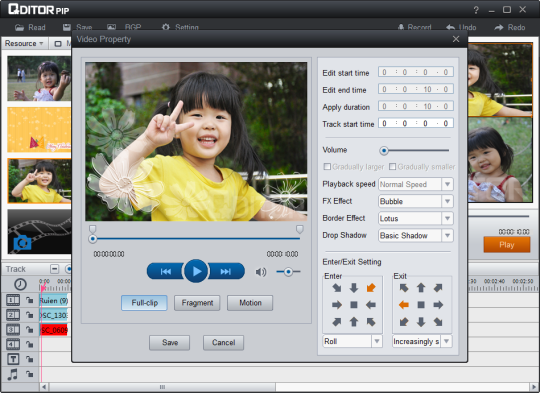The width and height of the screenshot is (540, 393).
Task: Open the Drop Shadow dropdown
Action: click(447, 236)
